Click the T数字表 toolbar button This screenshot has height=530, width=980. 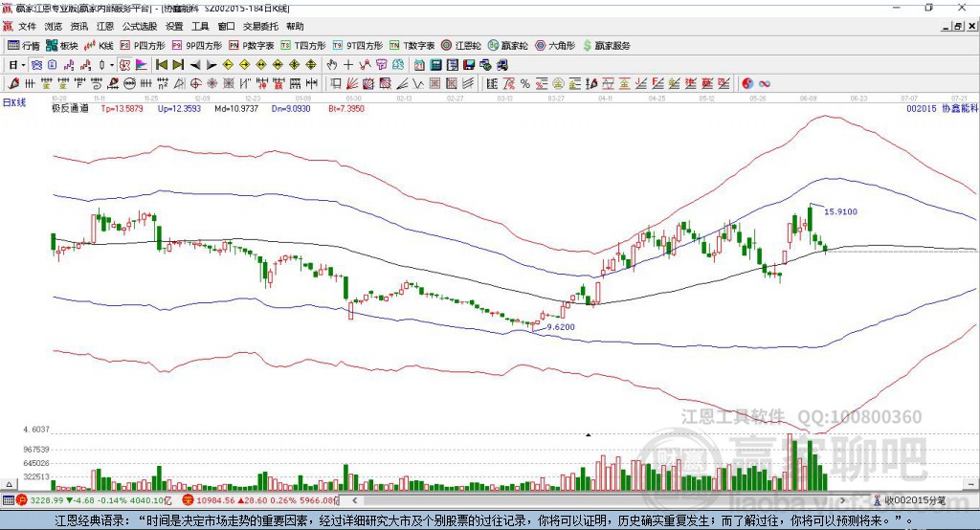click(412, 46)
